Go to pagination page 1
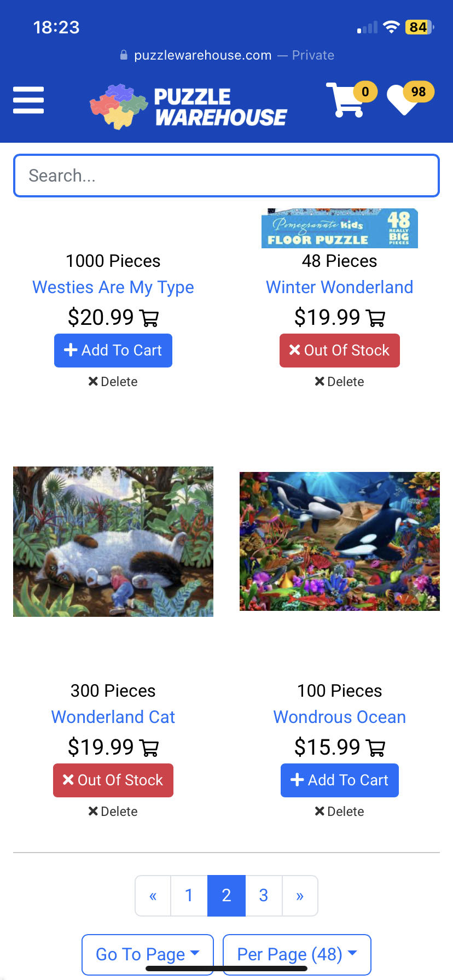The height and width of the screenshot is (980, 453). pyautogui.click(x=189, y=896)
